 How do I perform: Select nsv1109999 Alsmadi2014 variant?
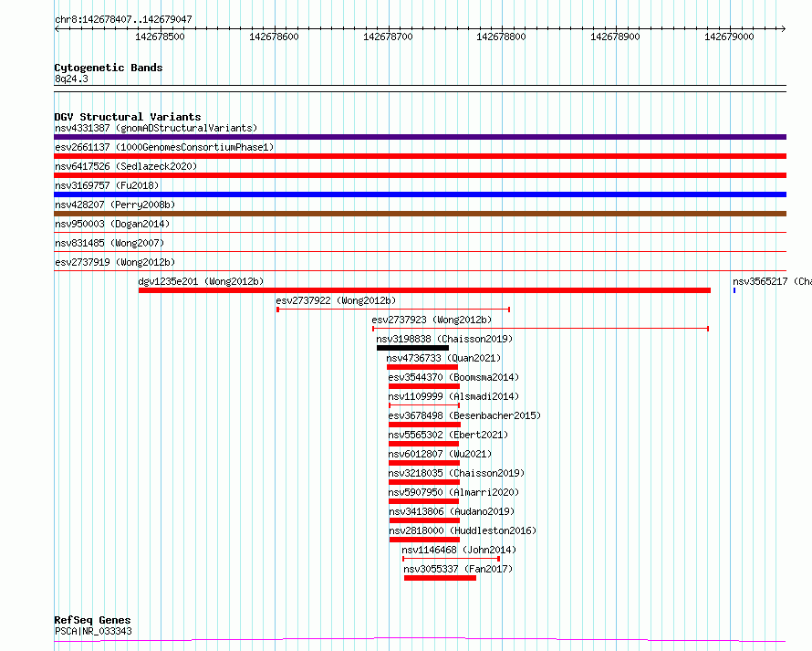tap(453, 396)
